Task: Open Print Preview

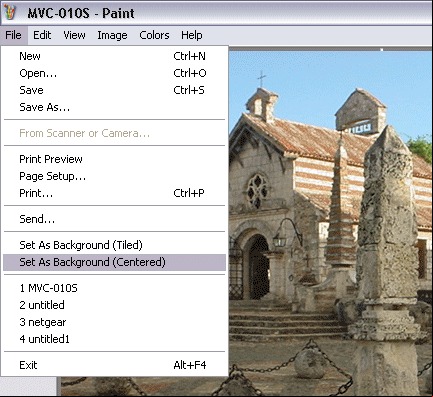Action: pos(114,159)
